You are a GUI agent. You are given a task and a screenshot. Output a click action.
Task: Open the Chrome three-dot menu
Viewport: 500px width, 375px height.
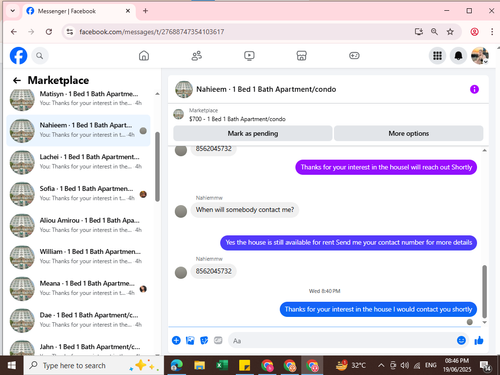tap(492, 32)
